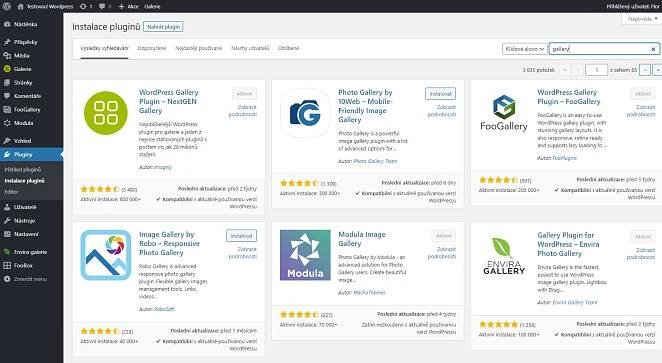Screen dimensions: 662x363
Task: View details for Modula Image Gallery
Action: point(442,253)
